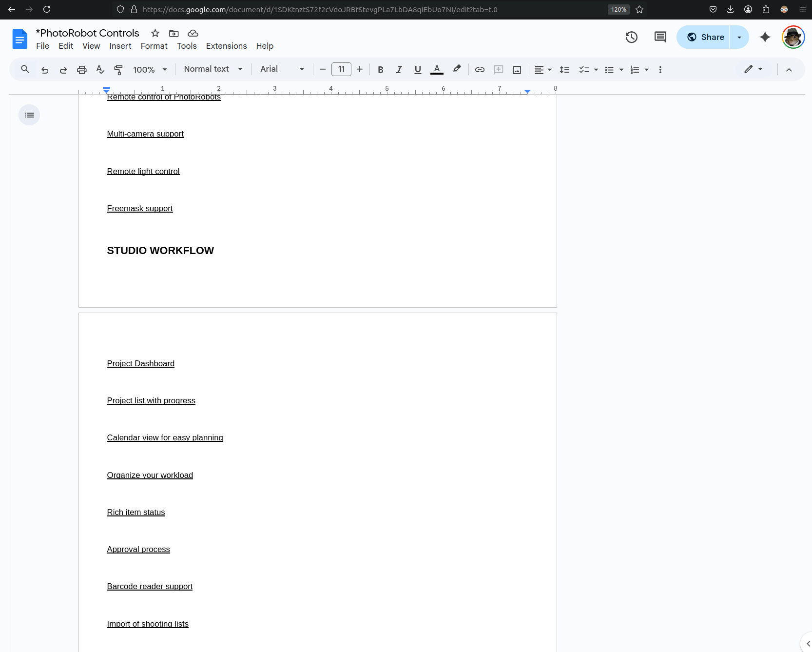Bookmark this page in browser
Screen dimensions: 812x652
point(639,9)
